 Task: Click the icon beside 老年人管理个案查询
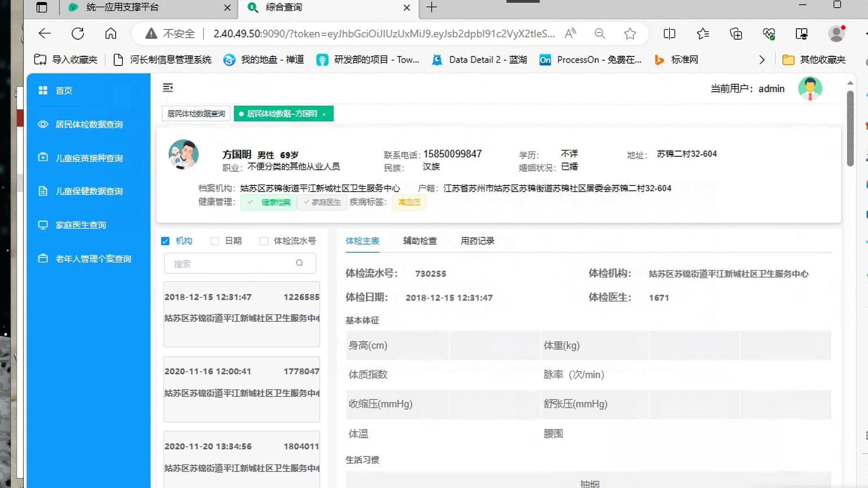(x=43, y=259)
